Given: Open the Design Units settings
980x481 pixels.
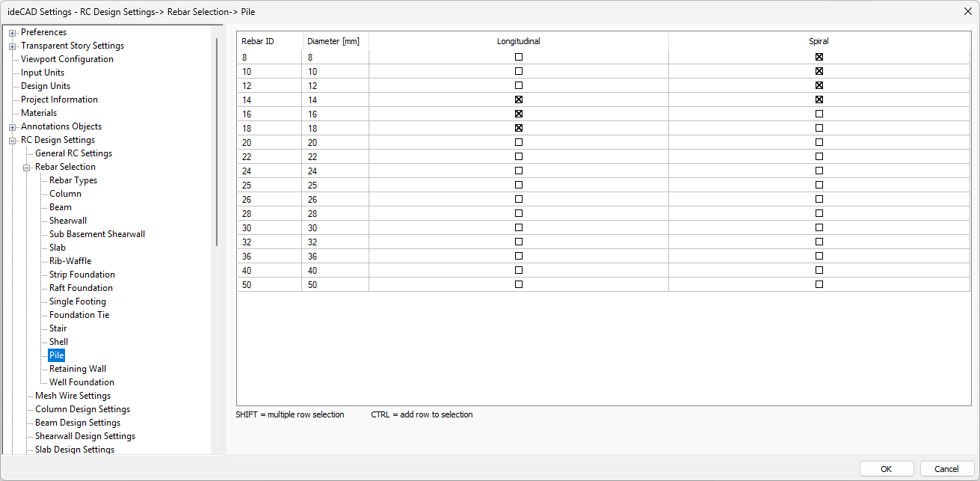Looking at the screenshot, I should tap(46, 86).
